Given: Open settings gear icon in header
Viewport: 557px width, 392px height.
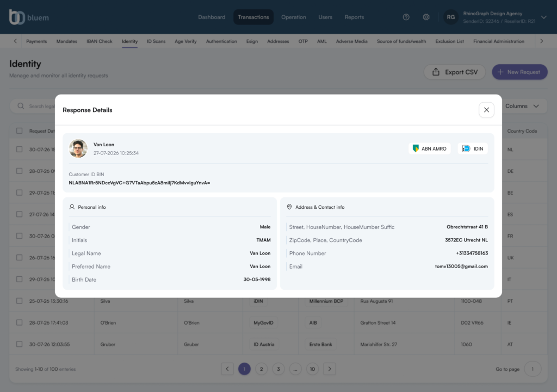Looking at the screenshot, I should tap(426, 17).
